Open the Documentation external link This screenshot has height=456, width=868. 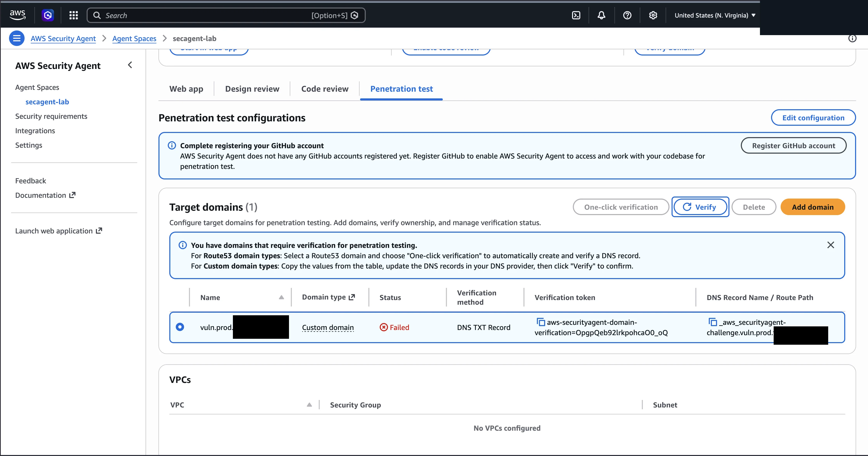(45, 195)
